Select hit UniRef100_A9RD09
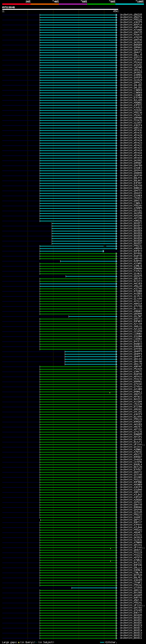 click(131, 249)
